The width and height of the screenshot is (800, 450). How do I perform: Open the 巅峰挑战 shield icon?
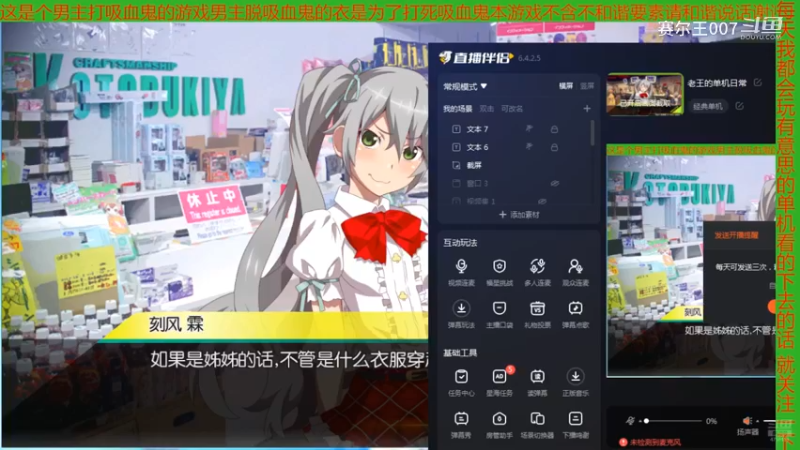point(499,272)
